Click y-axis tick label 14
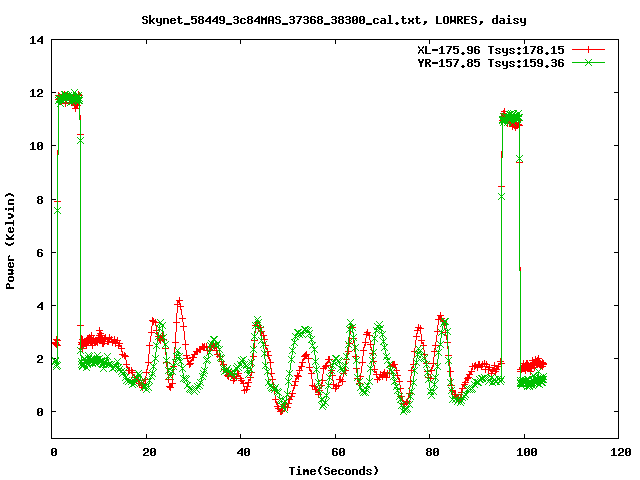Viewport: 640px width, 480px height. 36,40
